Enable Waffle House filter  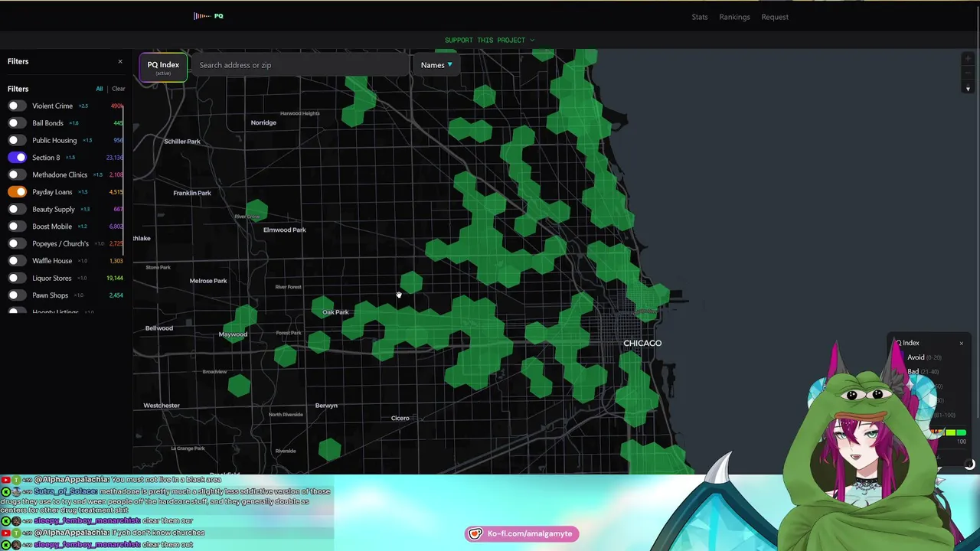16,261
